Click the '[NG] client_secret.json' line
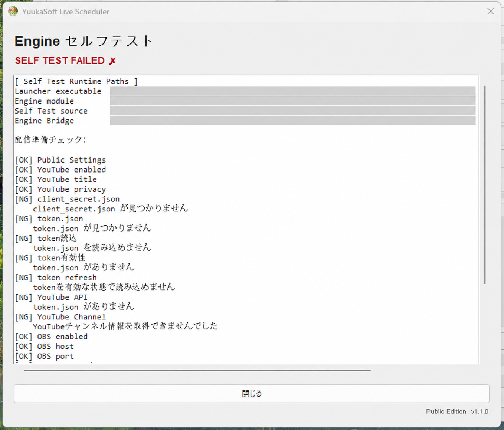The height and width of the screenshot is (430, 504). coord(67,199)
